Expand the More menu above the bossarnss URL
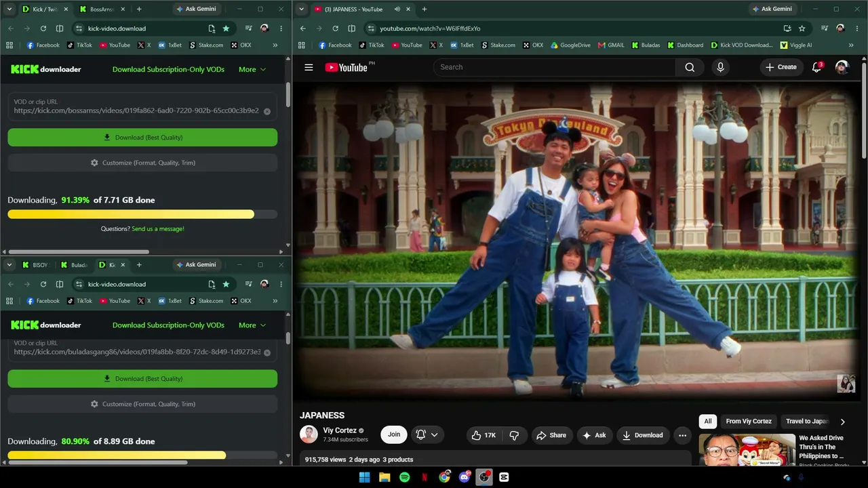Viewport: 868px width, 488px height. 252,69
